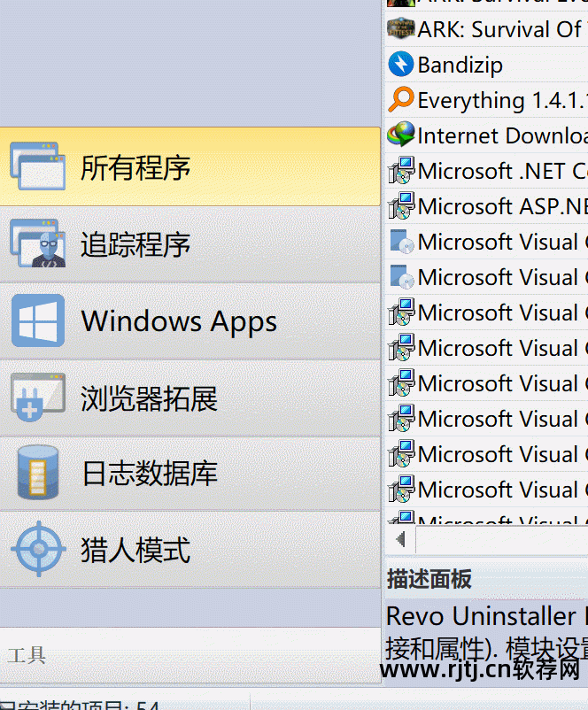Image resolution: width=588 pixels, height=710 pixels.
Task: Click the 所有程序 stacked windows icon
Action: 37,166
